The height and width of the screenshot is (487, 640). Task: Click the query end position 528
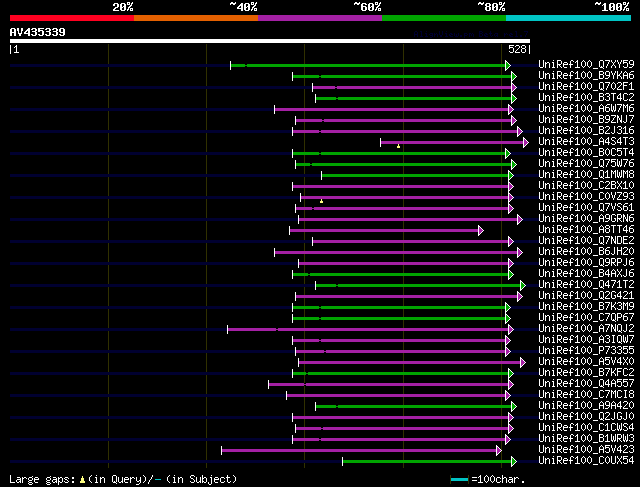pos(517,49)
